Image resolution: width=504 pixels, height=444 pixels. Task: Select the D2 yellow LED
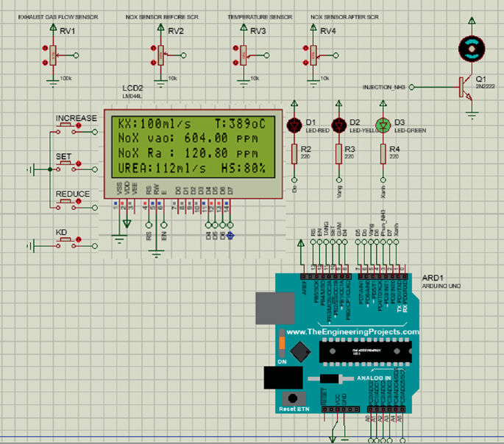[338, 124]
